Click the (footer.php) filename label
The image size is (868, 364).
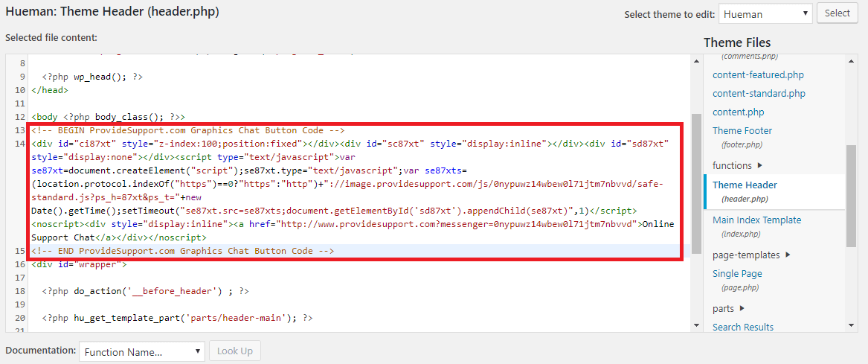tap(742, 144)
